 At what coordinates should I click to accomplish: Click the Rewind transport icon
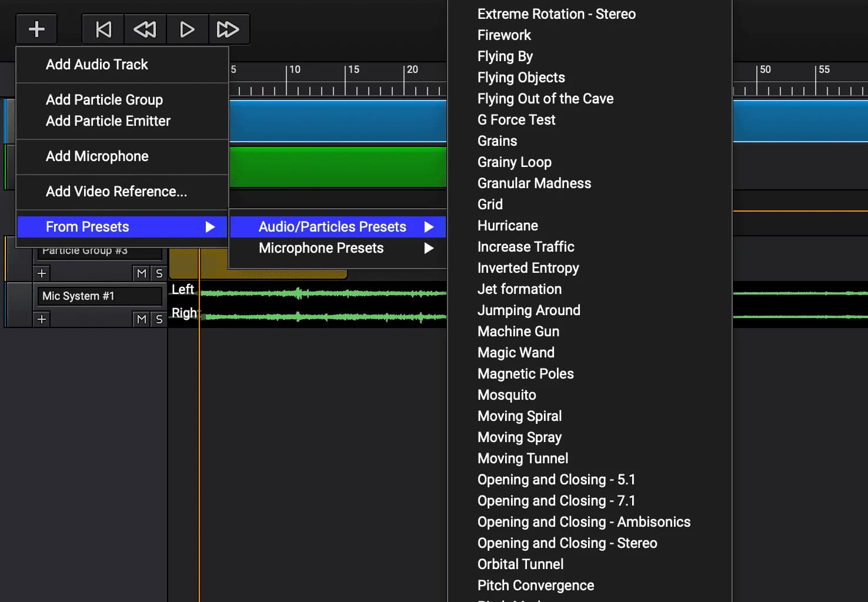point(145,29)
